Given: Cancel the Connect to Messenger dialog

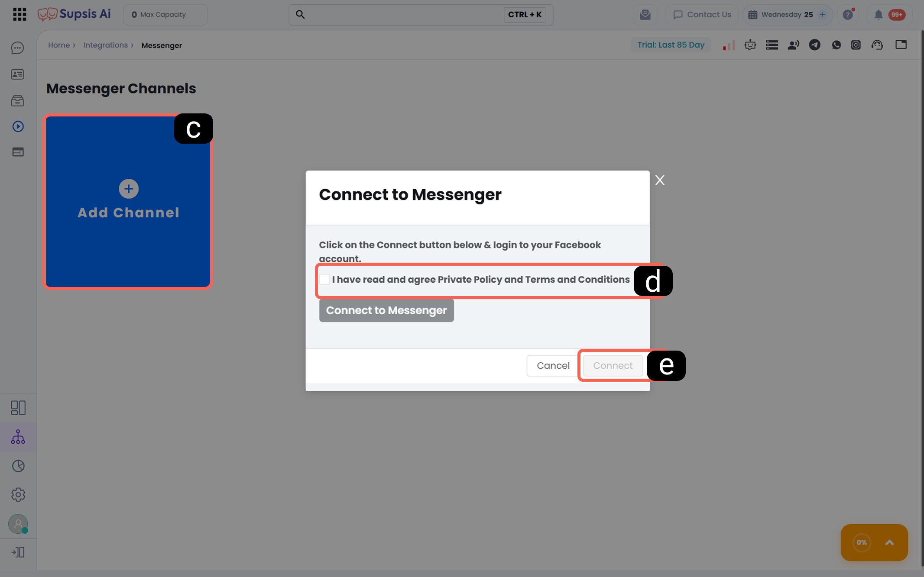Looking at the screenshot, I should point(553,366).
